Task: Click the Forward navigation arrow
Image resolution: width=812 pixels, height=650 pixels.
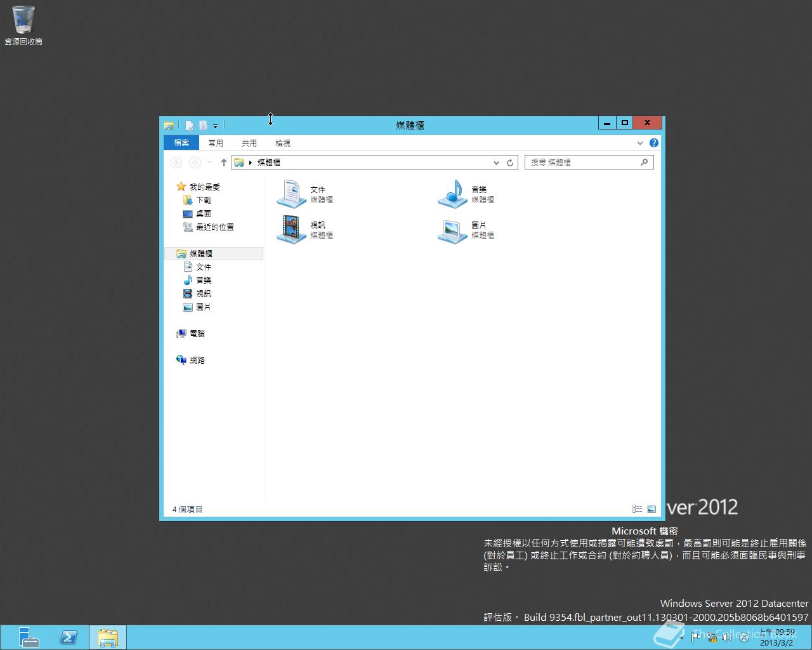Action: click(195, 162)
